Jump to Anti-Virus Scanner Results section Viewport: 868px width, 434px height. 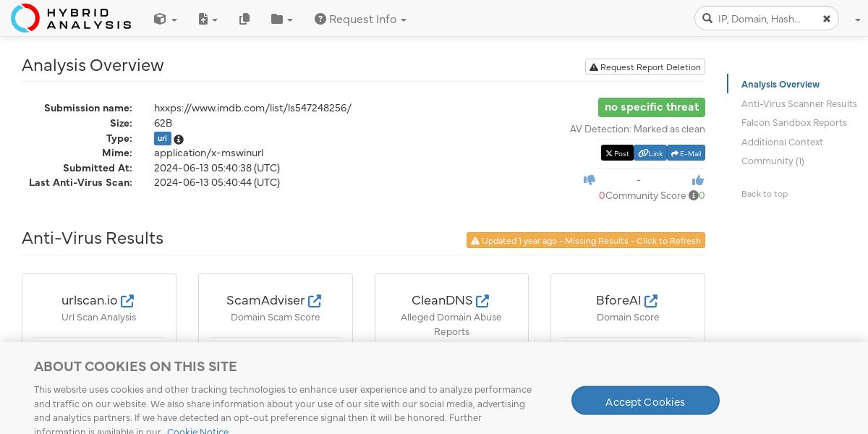[x=799, y=104]
